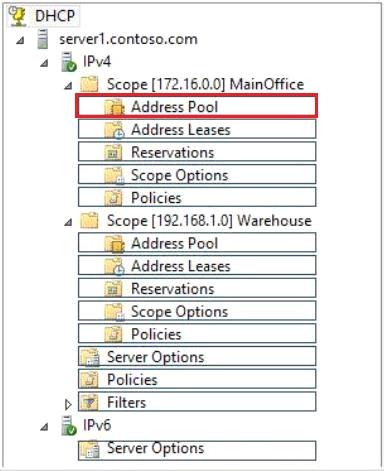Image resolution: width=384 pixels, height=471 pixels.
Task: Select Scope Options under Warehouse scope
Action: [x=197, y=311]
